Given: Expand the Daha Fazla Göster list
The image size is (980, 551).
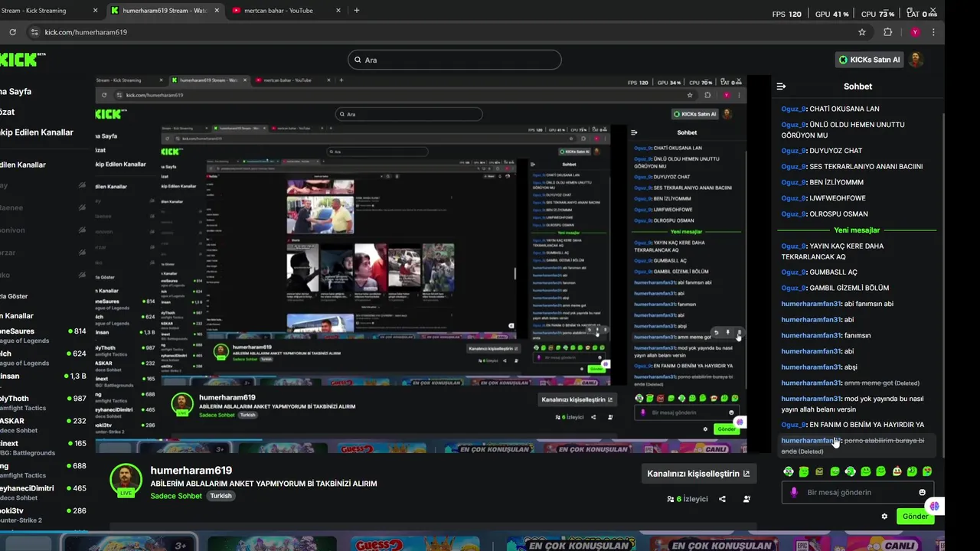Looking at the screenshot, I should tap(14, 296).
